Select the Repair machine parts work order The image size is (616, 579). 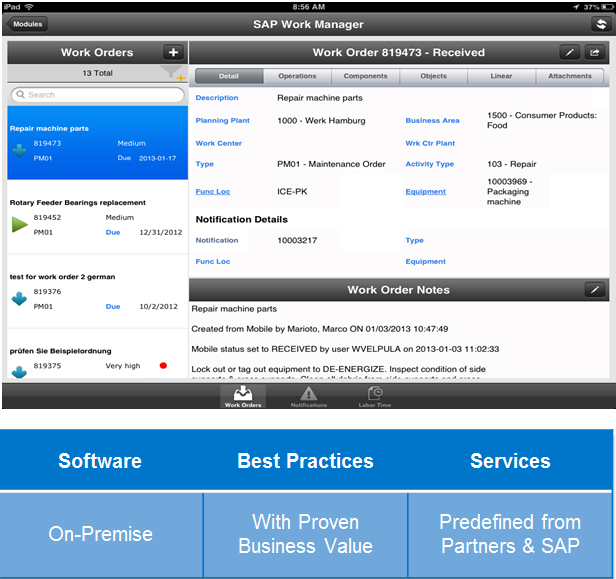[x=97, y=143]
